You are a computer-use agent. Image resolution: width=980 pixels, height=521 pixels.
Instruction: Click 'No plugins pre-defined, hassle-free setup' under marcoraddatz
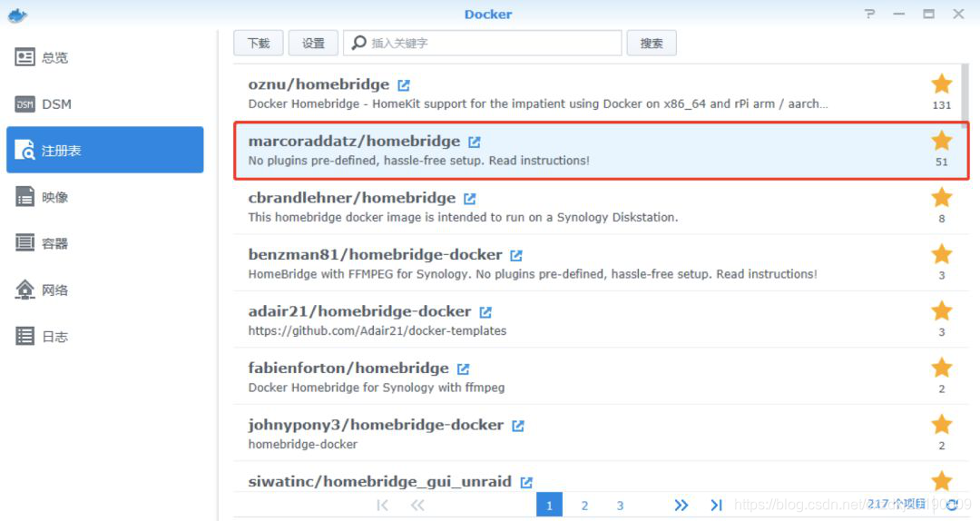[x=418, y=161]
